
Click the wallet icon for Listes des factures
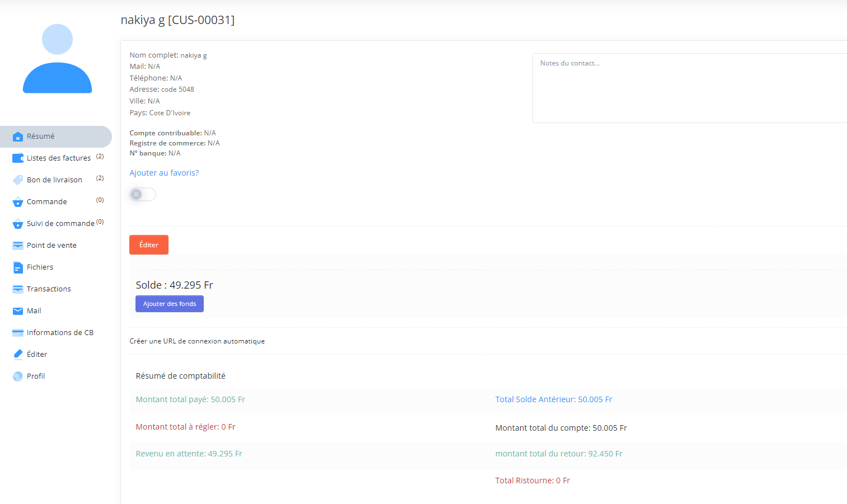point(18,158)
